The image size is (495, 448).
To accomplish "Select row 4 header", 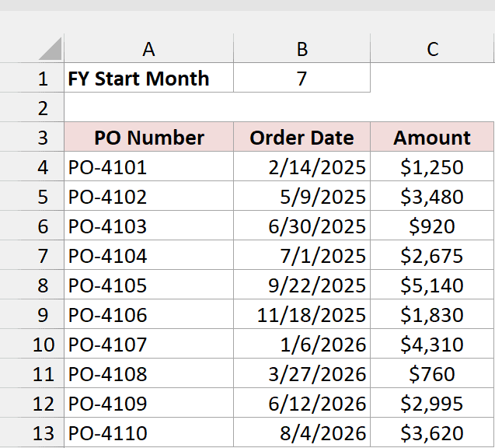I will point(32,166).
